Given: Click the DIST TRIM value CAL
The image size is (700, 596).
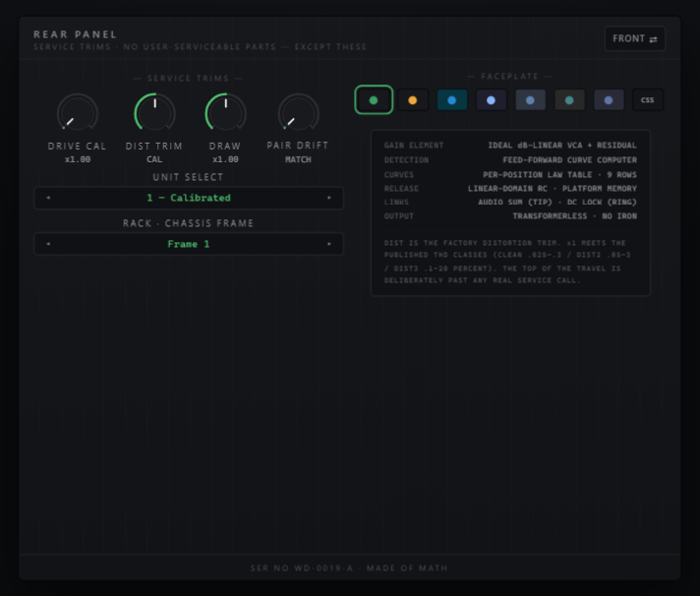Looking at the screenshot, I should point(154,159).
